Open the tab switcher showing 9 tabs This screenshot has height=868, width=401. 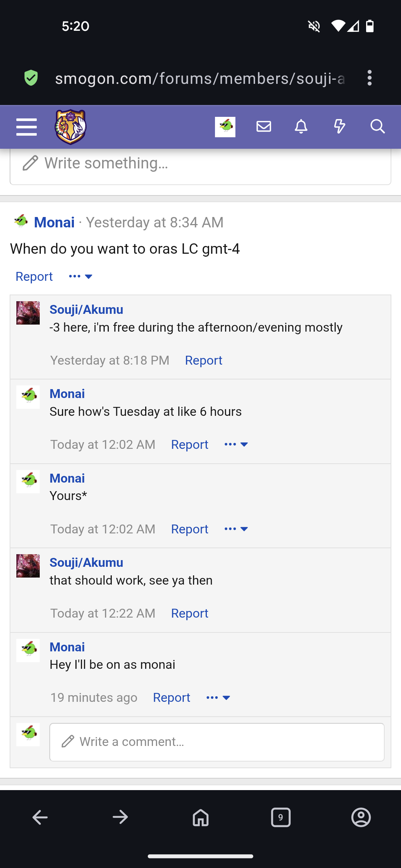tap(281, 816)
